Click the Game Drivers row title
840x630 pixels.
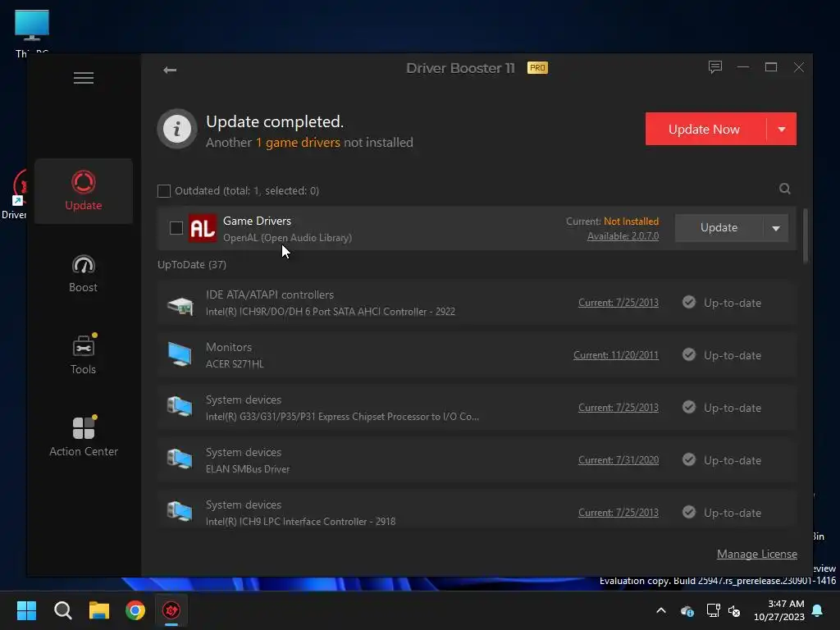[x=257, y=221]
